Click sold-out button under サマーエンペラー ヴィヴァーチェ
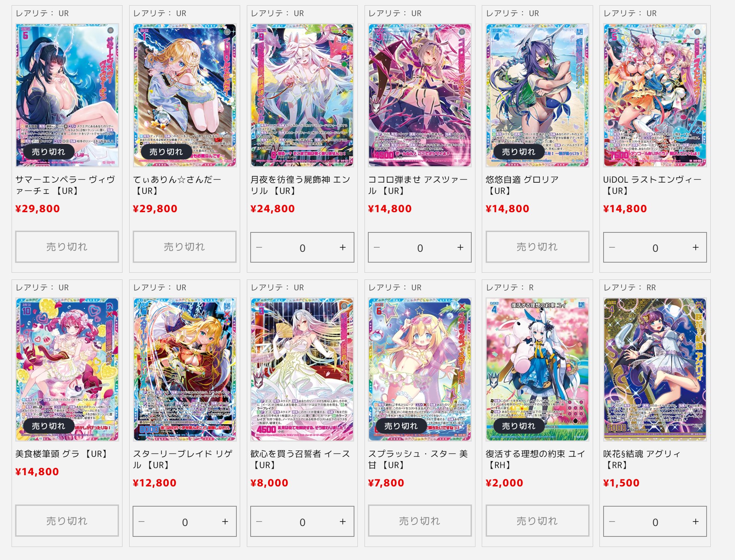Viewport: 735px width, 560px height. tap(67, 247)
